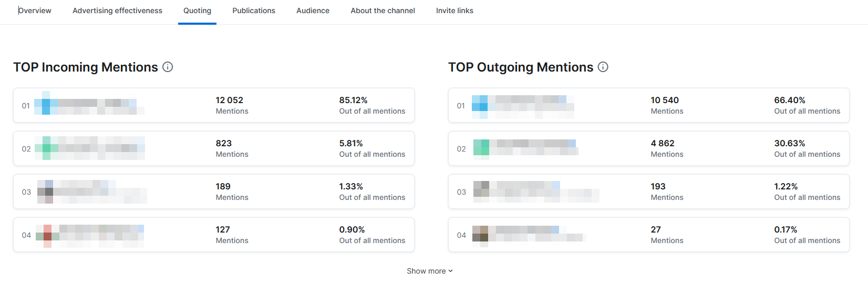Image resolution: width=868 pixels, height=282 pixels.
Task: Open the Overview tab
Action: pyautogui.click(x=35, y=11)
